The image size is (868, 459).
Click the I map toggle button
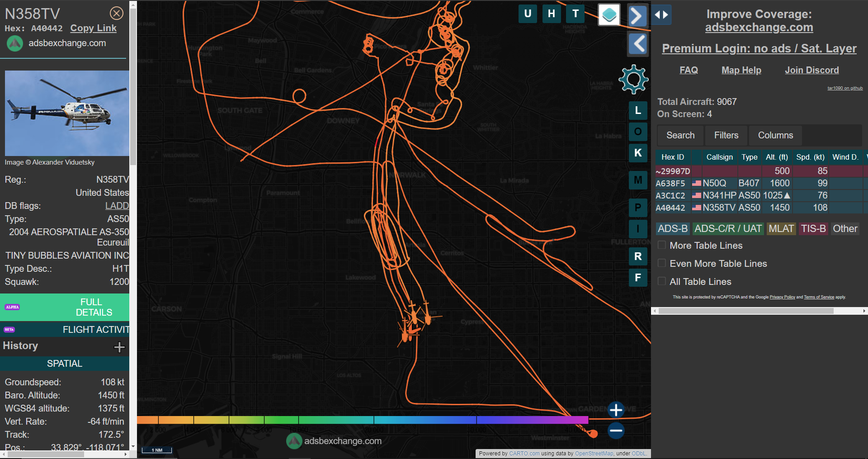point(638,229)
